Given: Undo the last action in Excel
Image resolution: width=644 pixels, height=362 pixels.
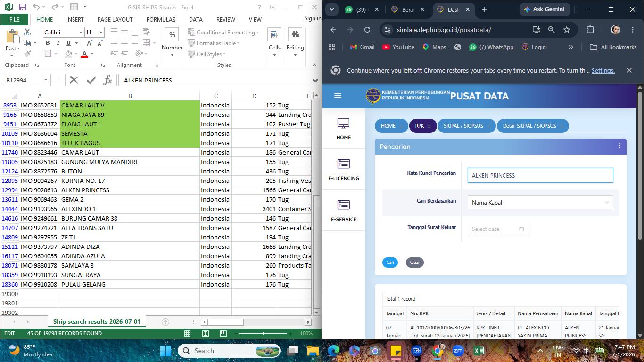Looking at the screenshot, I should pyautogui.click(x=37, y=7).
